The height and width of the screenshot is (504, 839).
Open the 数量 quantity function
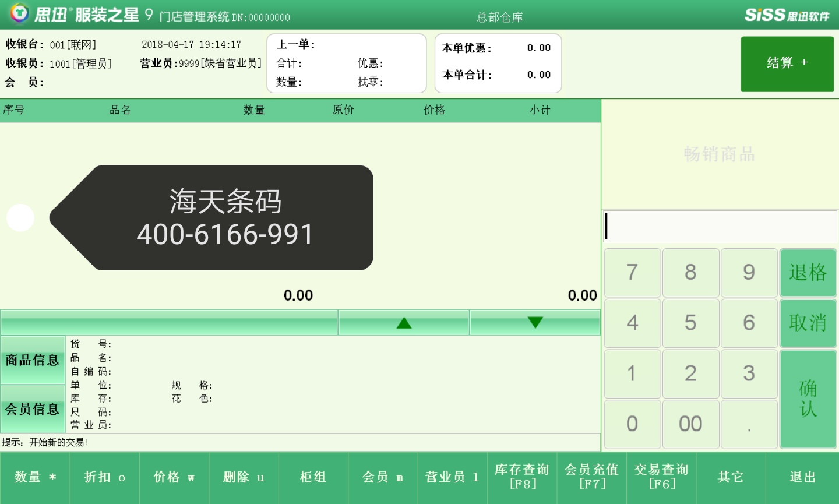(35, 477)
